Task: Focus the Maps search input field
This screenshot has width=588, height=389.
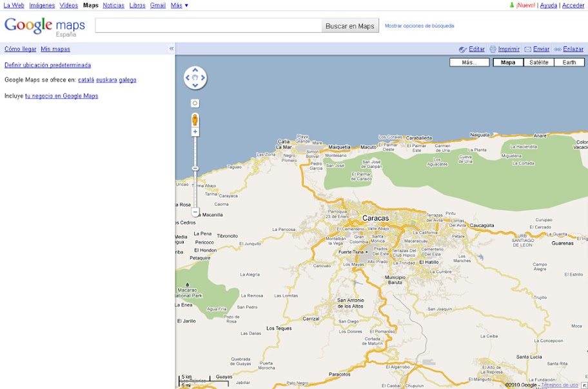Action: (208, 26)
